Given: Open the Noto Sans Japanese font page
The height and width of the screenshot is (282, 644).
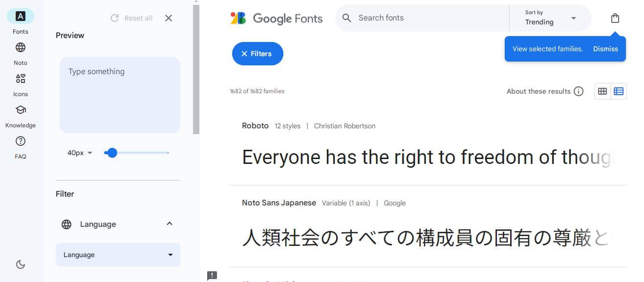Looking at the screenshot, I should point(279,202).
